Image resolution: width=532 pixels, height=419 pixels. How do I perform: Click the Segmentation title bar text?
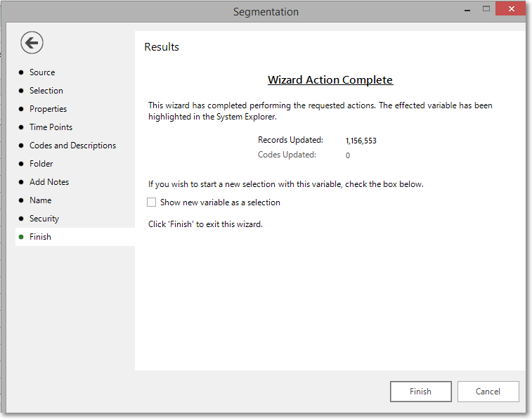pos(266,12)
